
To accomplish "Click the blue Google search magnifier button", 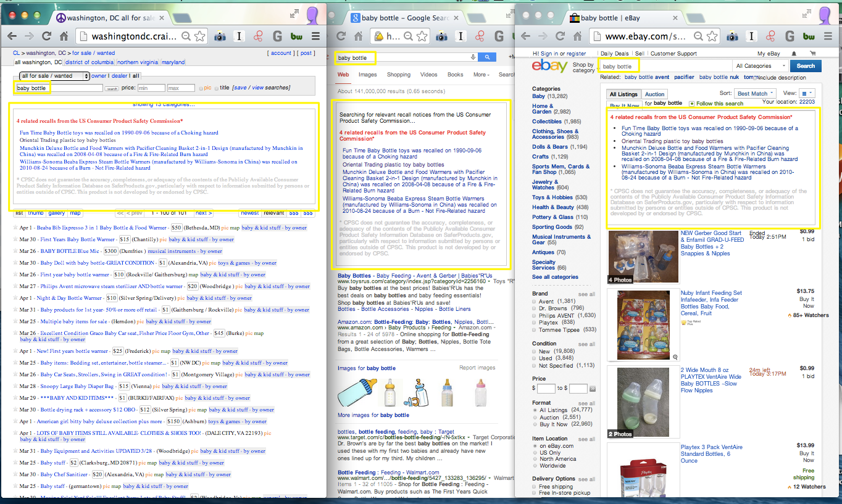I will 488,57.
